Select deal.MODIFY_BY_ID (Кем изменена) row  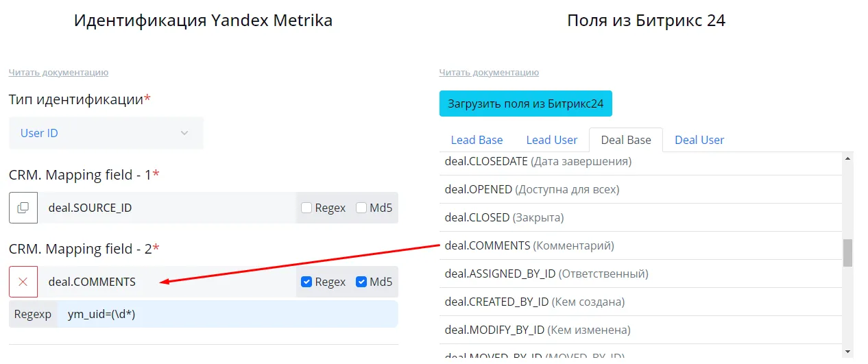pos(640,330)
